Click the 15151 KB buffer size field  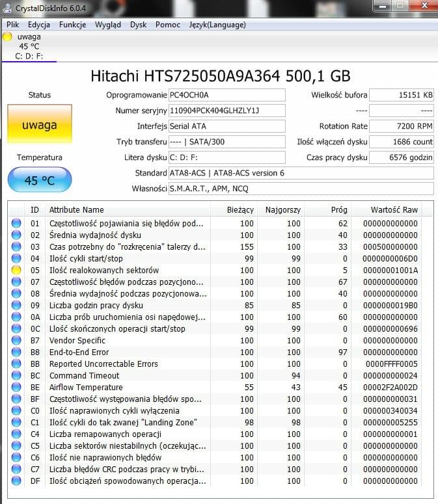[x=402, y=95]
